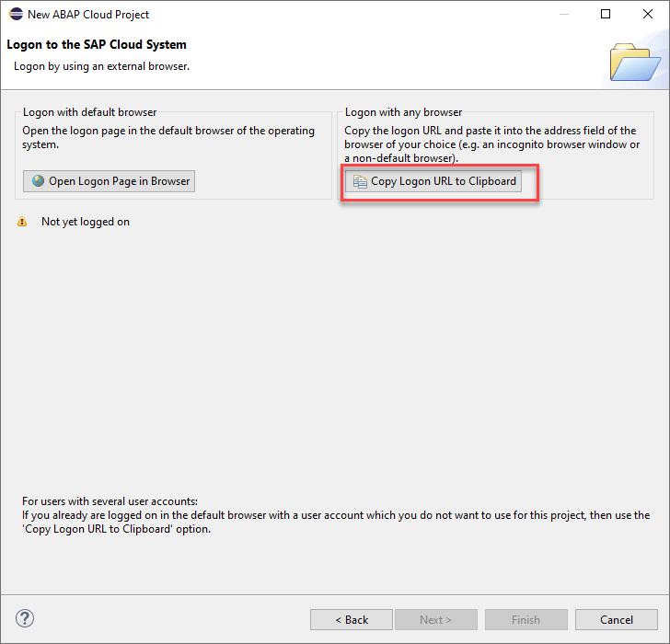Cancel the wizard
This screenshot has height=644, width=670.
pos(616,619)
